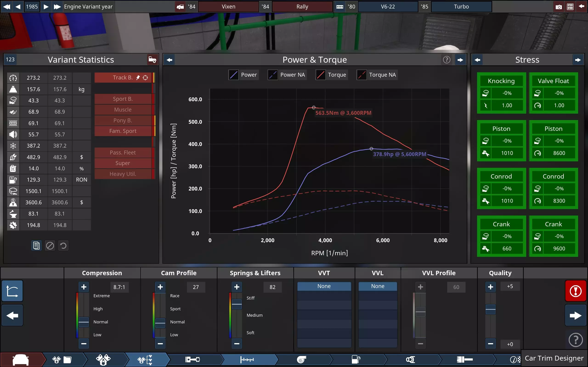
Task: Click the screenshot camera icon
Action: 559,7
